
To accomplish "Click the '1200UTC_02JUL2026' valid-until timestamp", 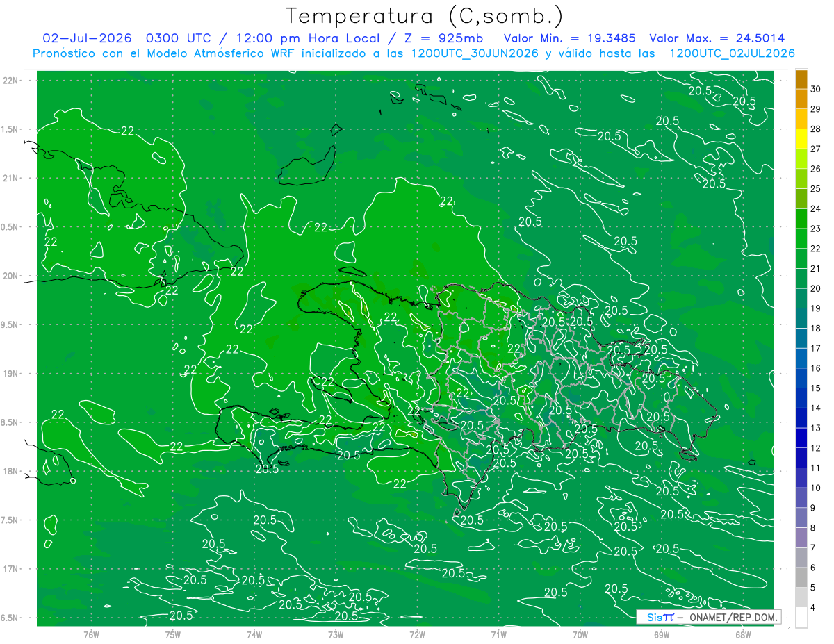I will pos(732,53).
